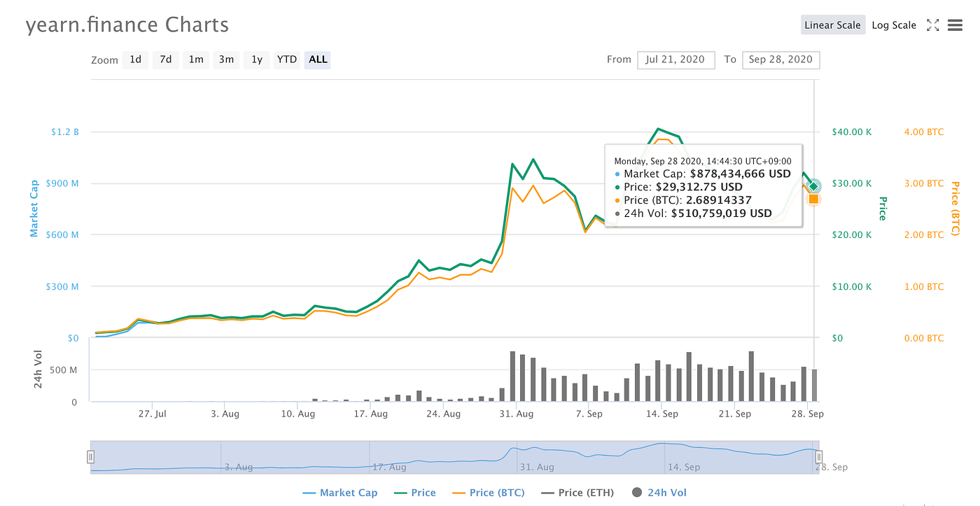980x506 pixels.
Task: Click the $1.2 B market cap axis label
Action: coord(65,132)
